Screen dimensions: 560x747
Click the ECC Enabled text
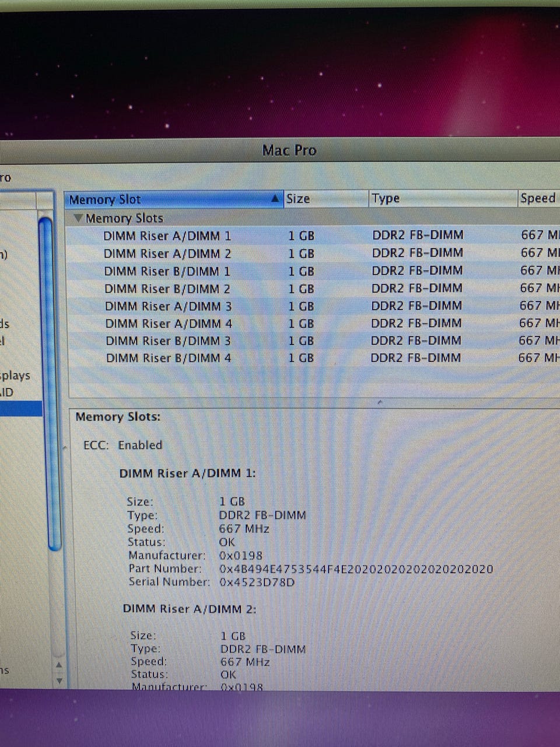click(123, 445)
